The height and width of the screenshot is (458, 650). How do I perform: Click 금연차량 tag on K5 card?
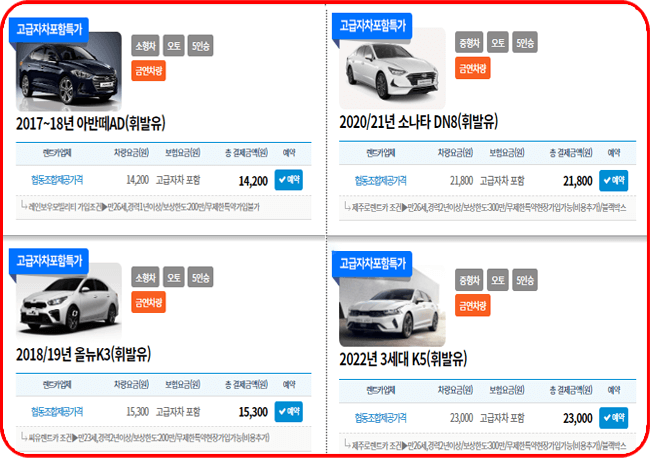pos(473,305)
